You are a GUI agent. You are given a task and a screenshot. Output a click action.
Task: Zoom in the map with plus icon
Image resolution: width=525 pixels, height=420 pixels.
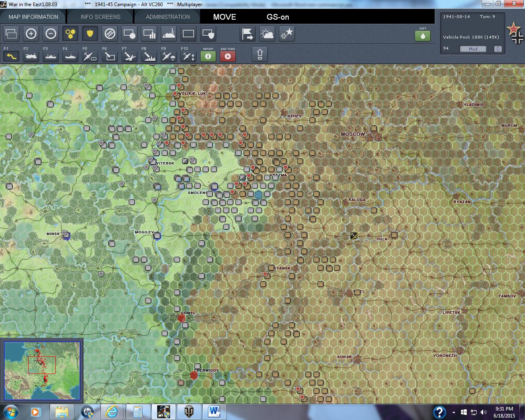coord(31,34)
